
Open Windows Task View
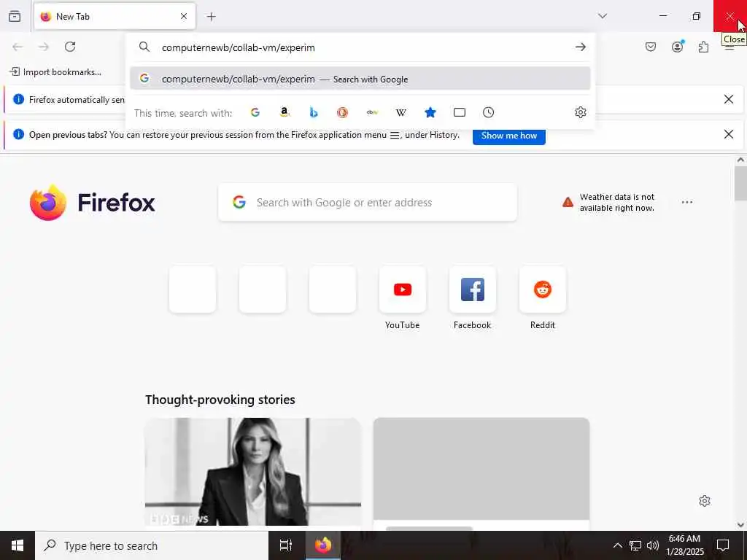286,545
